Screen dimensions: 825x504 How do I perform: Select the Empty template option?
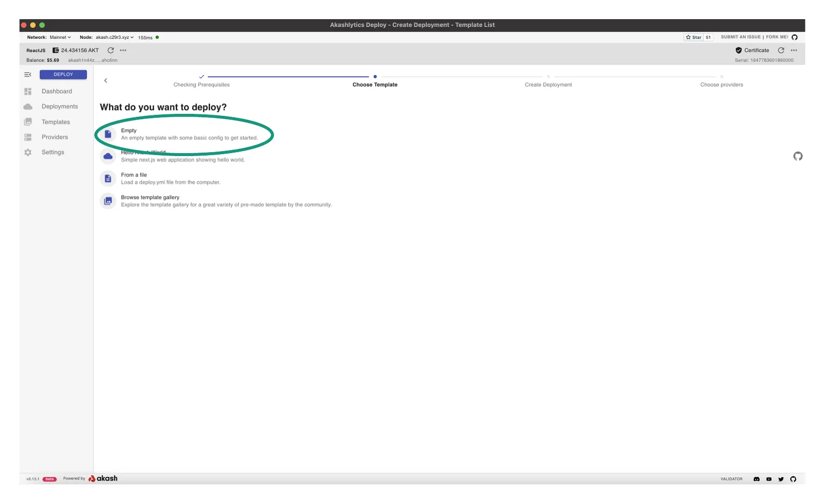(x=189, y=134)
